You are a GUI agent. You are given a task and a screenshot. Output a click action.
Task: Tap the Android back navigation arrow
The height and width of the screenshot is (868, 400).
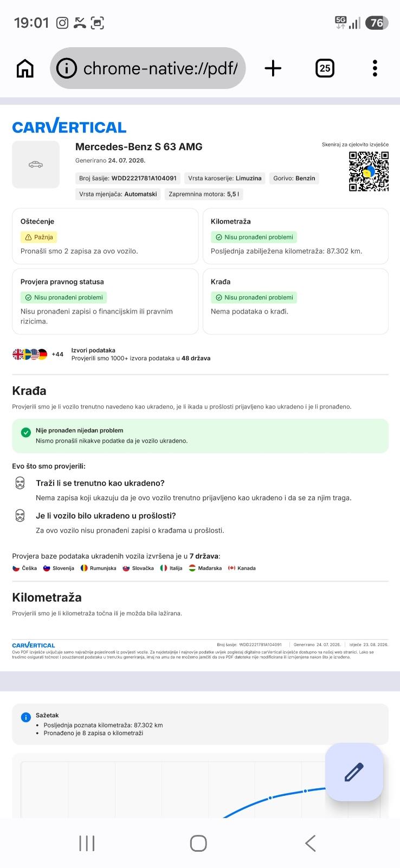310,843
